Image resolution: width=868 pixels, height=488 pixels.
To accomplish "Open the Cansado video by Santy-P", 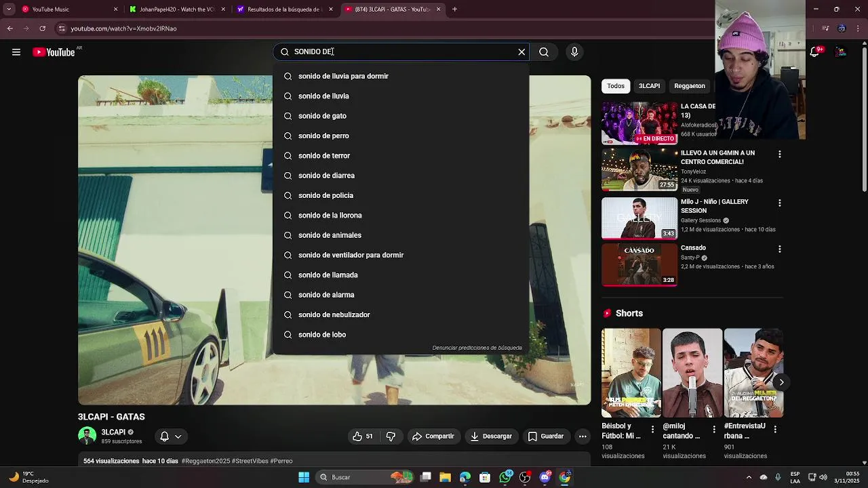I will pos(639,265).
